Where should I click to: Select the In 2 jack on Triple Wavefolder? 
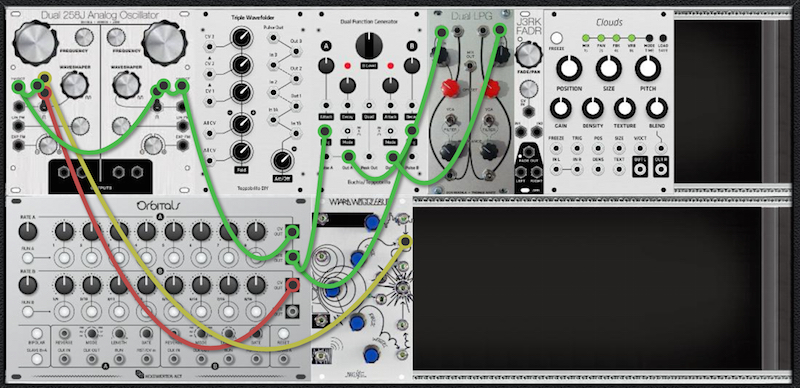(x=272, y=92)
